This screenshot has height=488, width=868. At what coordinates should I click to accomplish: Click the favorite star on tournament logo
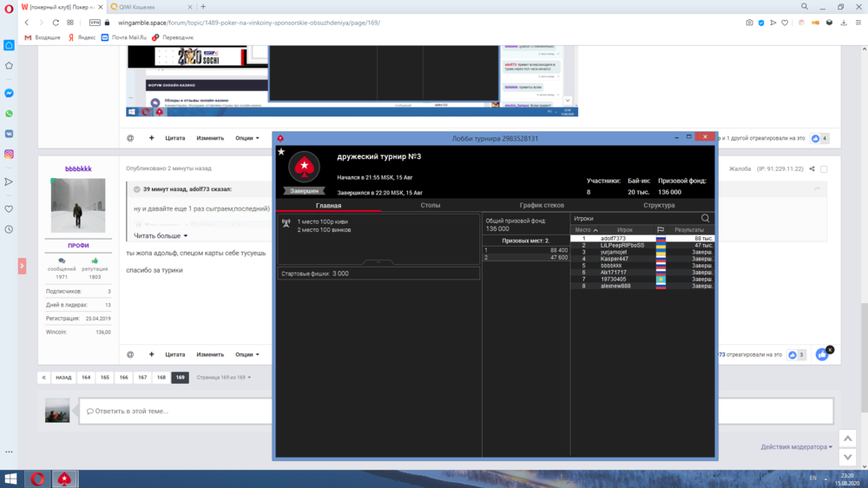pos(281,152)
